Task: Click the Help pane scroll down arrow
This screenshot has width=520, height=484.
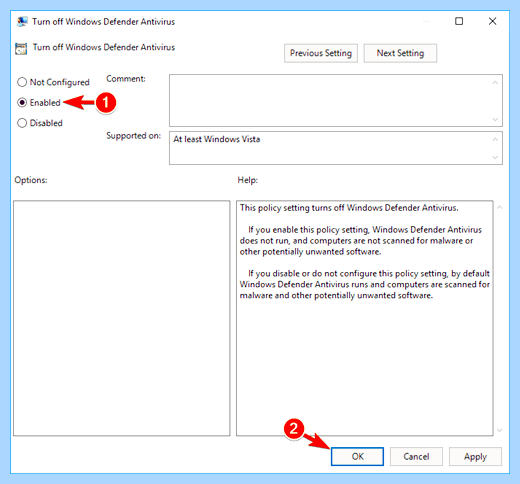Action: coord(499,430)
